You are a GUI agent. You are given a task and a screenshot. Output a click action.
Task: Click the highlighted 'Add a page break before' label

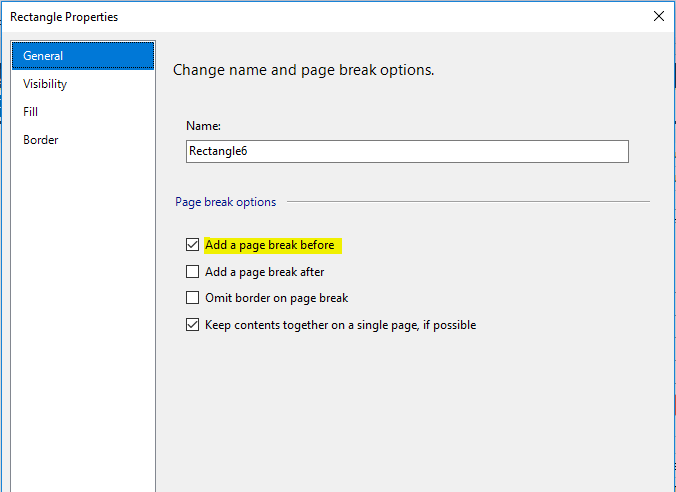pyautogui.click(x=269, y=245)
